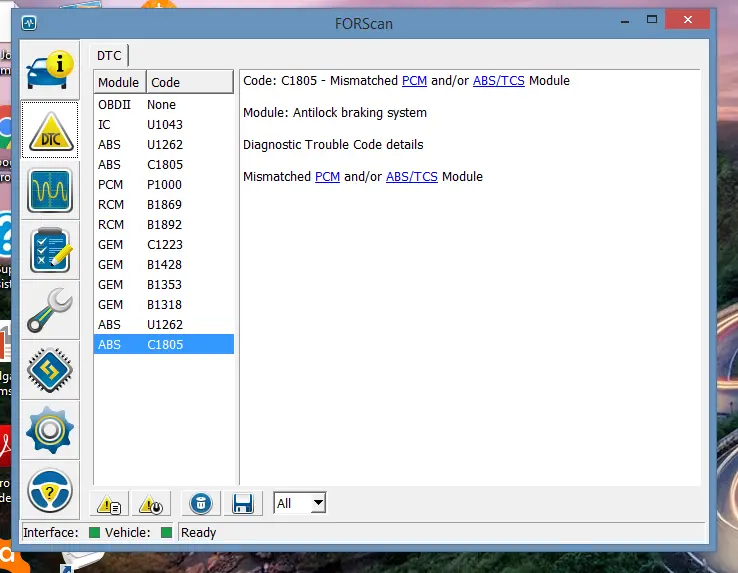Open the oscilloscope dashboard section
738x573 pixels.
(50, 190)
